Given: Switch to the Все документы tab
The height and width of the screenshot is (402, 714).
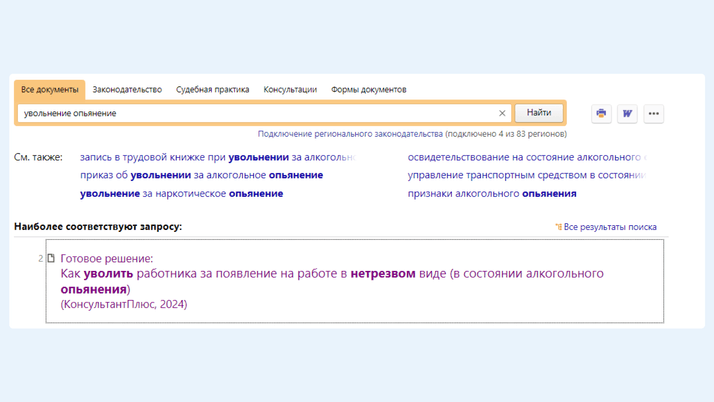Looking at the screenshot, I should tap(50, 89).
